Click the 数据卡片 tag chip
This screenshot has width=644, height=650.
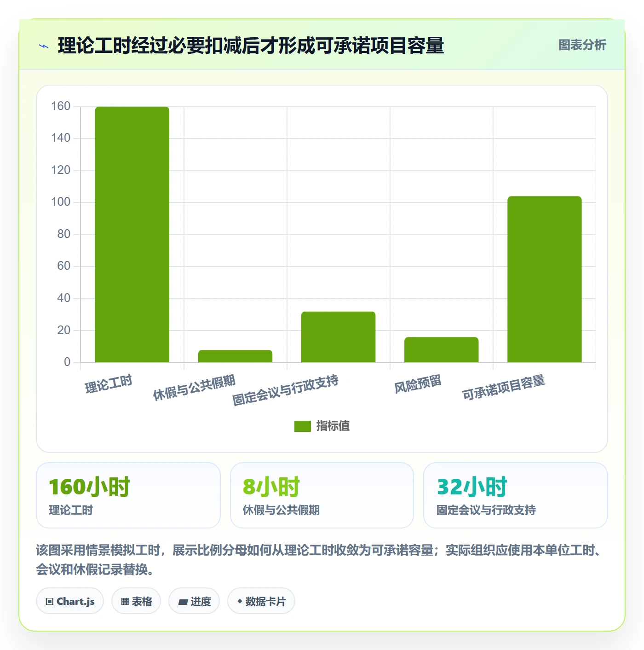261,601
